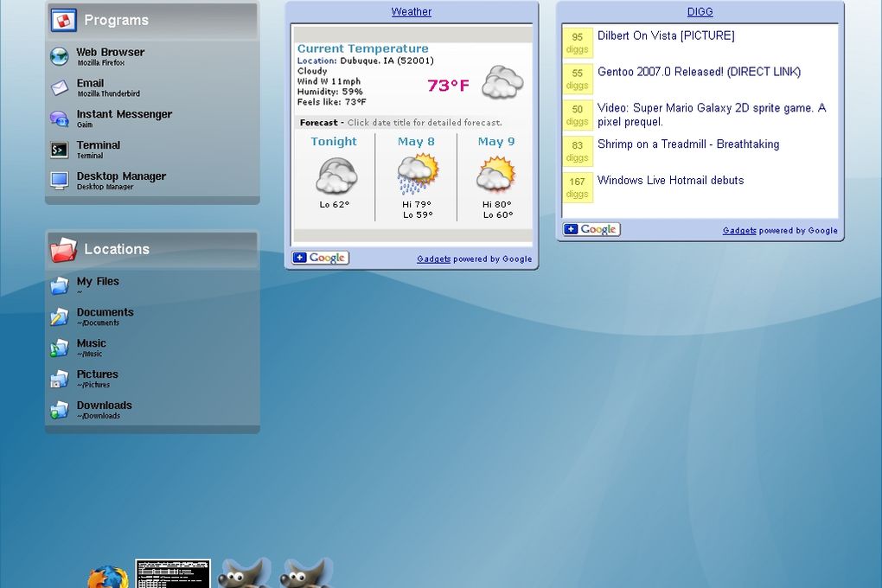This screenshot has height=588, width=882.
Task: Click the leftmost GIMP mascot dock icon
Action: tap(244, 573)
